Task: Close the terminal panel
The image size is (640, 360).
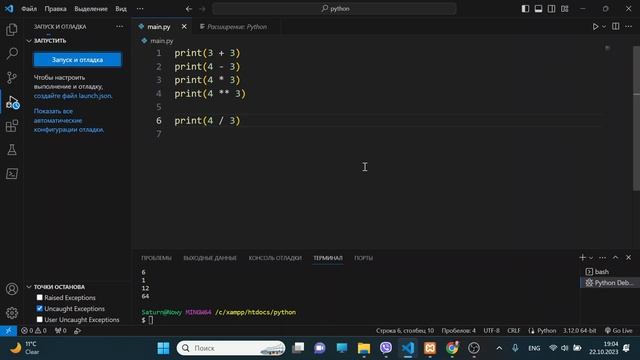Action: (x=629, y=258)
